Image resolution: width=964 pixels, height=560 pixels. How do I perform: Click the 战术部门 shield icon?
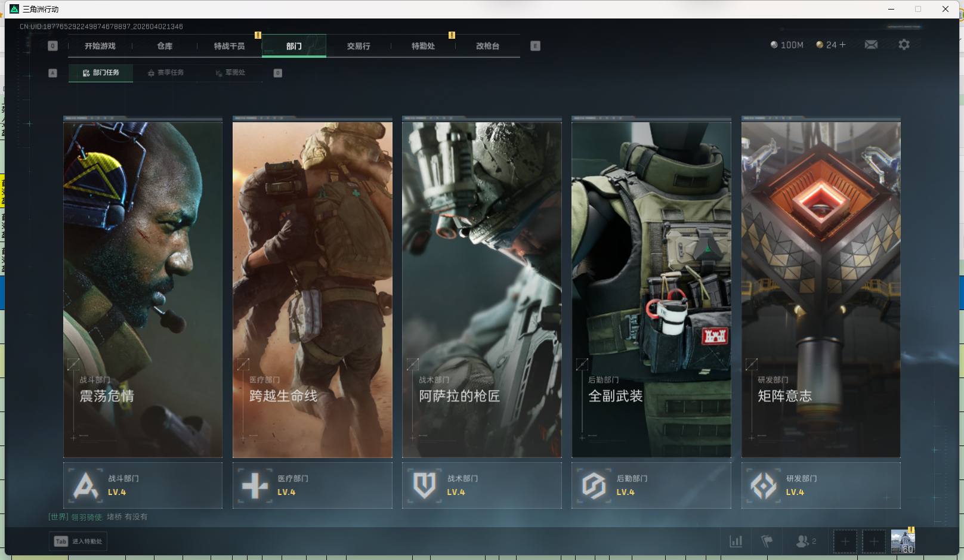(x=424, y=485)
